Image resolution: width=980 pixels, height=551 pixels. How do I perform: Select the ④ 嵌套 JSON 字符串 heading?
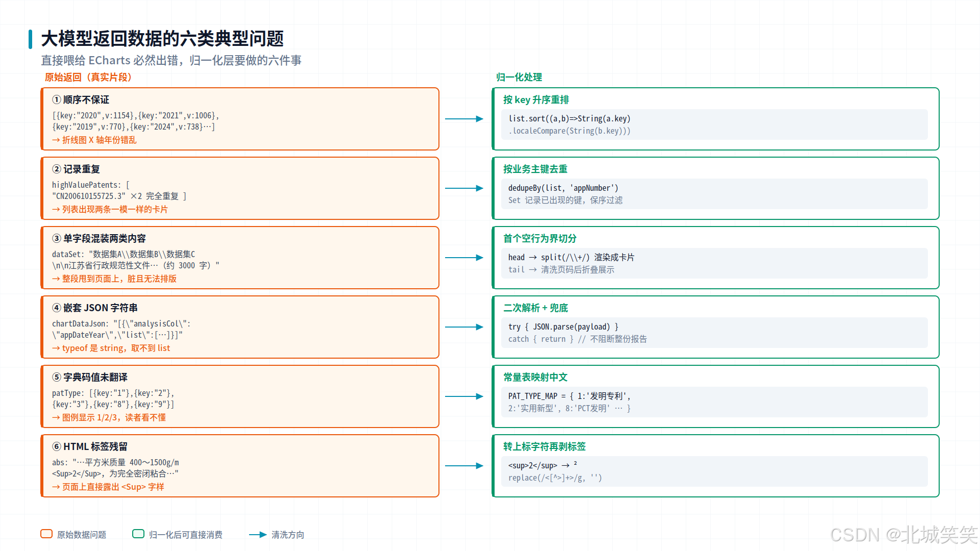coord(95,308)
